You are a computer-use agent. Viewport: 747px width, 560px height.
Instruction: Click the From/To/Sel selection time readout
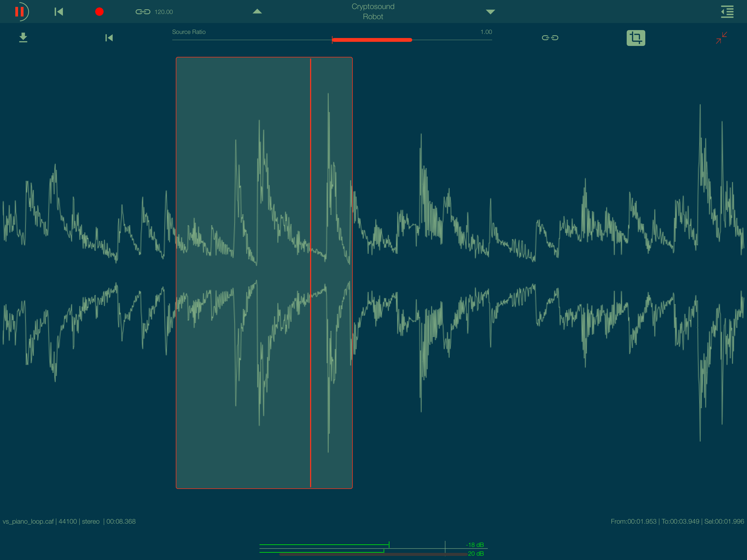coord(677,521)
